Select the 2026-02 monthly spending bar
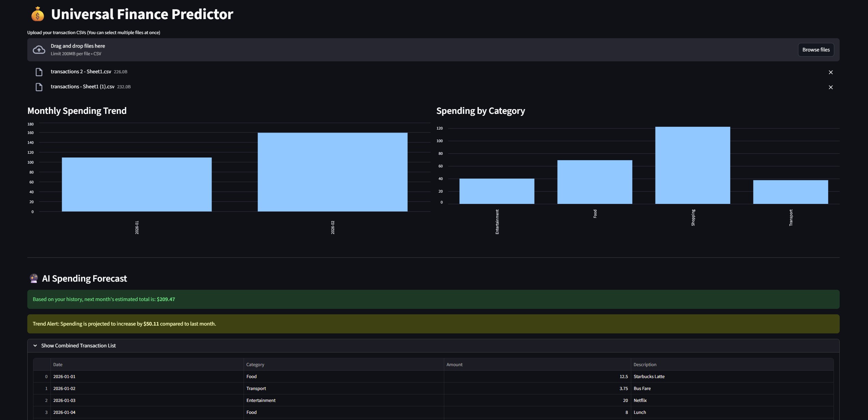Viewport: 868px width, 420px height. [332, 172]
